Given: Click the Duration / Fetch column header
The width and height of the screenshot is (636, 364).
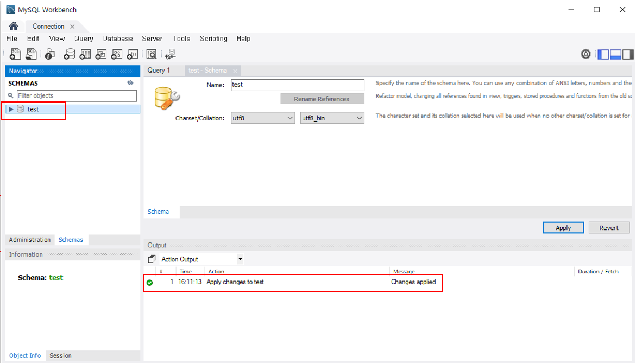Looking at the screenshot, I should [x=599, y=271].
